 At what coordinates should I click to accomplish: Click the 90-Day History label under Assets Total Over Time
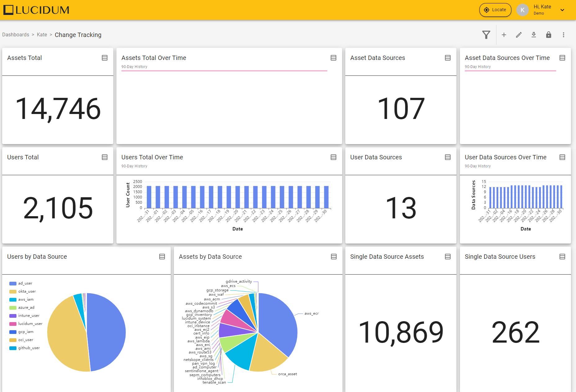[134, 67]
